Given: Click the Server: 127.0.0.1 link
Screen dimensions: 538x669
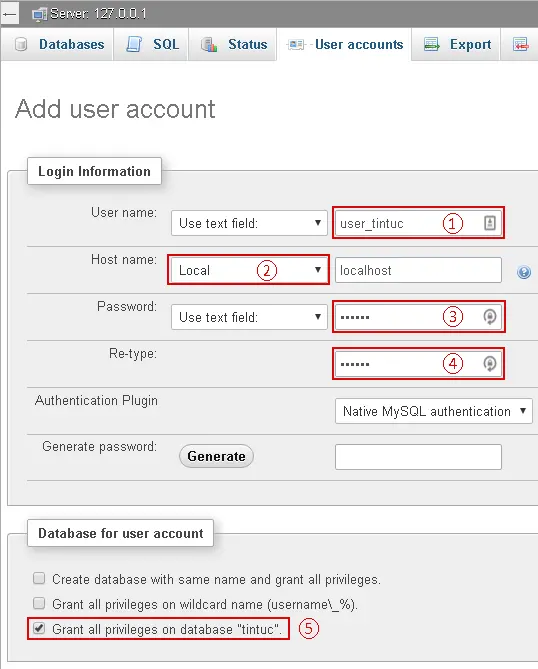Looking at the screenshot, I should coord(98,14).
